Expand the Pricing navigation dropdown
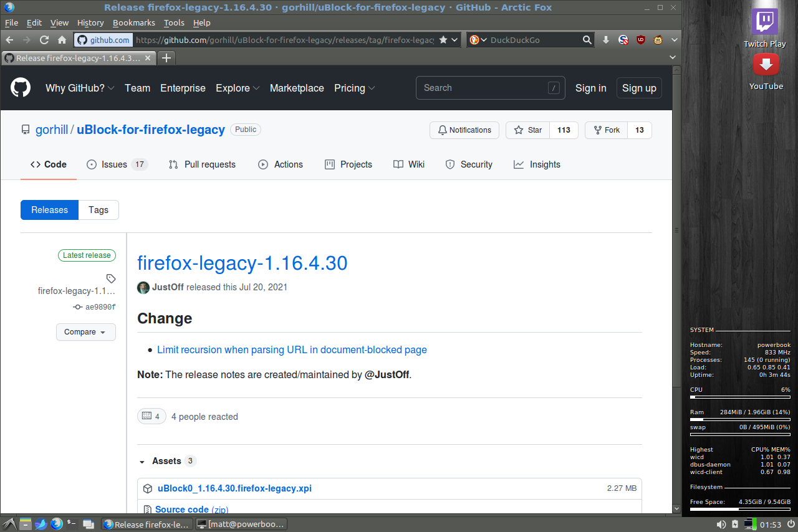 coord(355,88)
